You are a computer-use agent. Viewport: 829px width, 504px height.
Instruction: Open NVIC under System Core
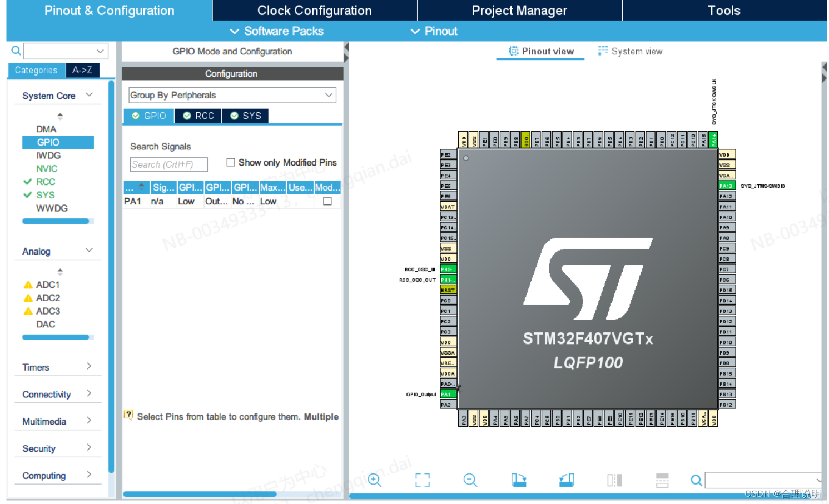click(x=47, y=168)
